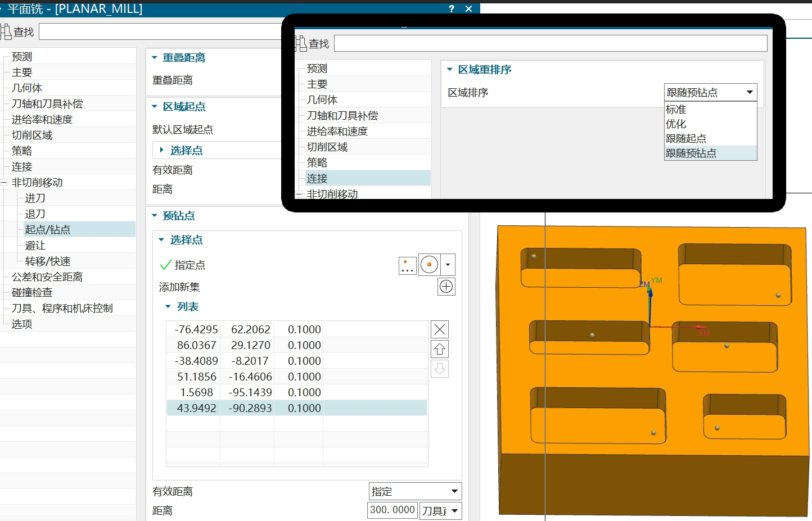Select 避让 tree item

[x=35, y=246]
